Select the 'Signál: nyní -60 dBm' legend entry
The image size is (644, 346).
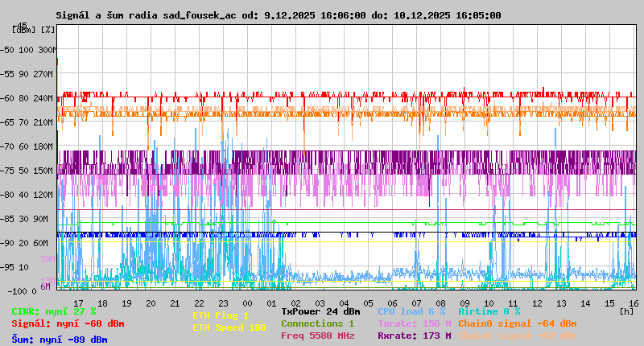click(x=68, y=323)
